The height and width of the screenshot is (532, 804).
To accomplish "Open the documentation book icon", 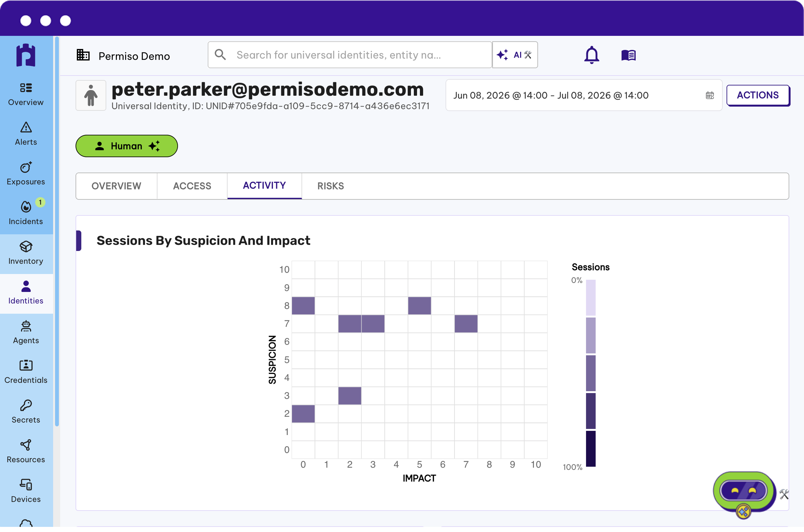I will pyautogui.click(x=628, y=55).
